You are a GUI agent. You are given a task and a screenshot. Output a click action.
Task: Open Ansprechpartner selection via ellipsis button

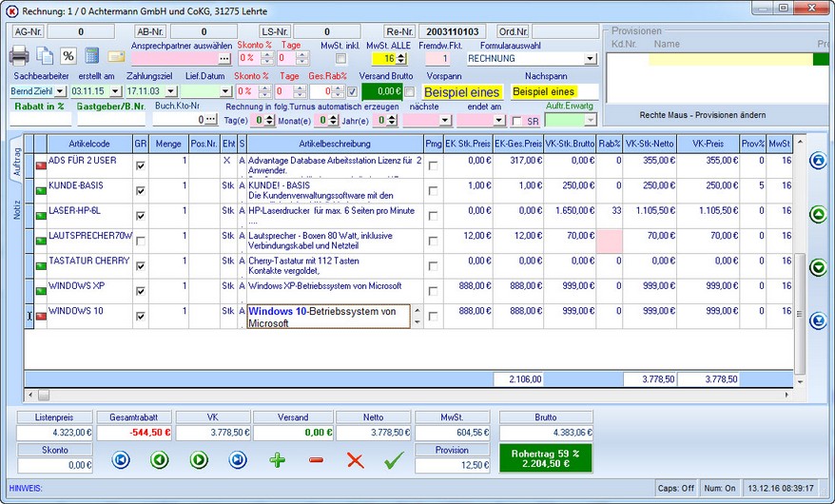224,58
